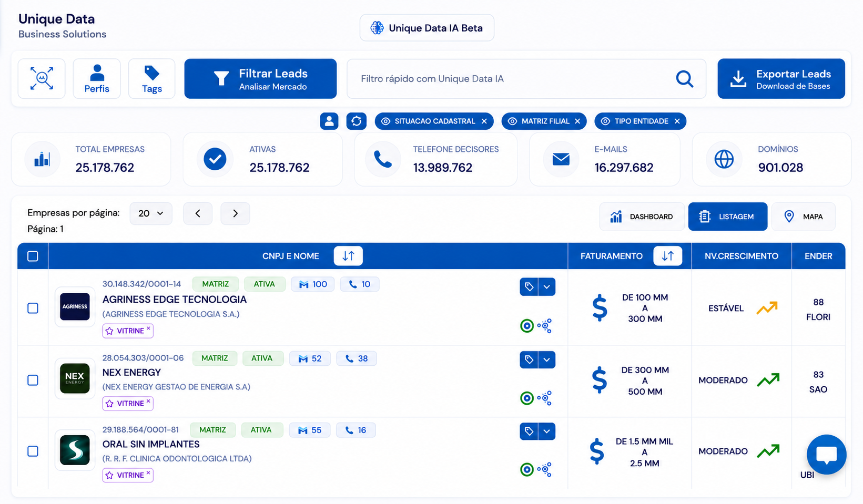Switch to the MAPA view
863x504 pixels.
[x=804, y=217]
